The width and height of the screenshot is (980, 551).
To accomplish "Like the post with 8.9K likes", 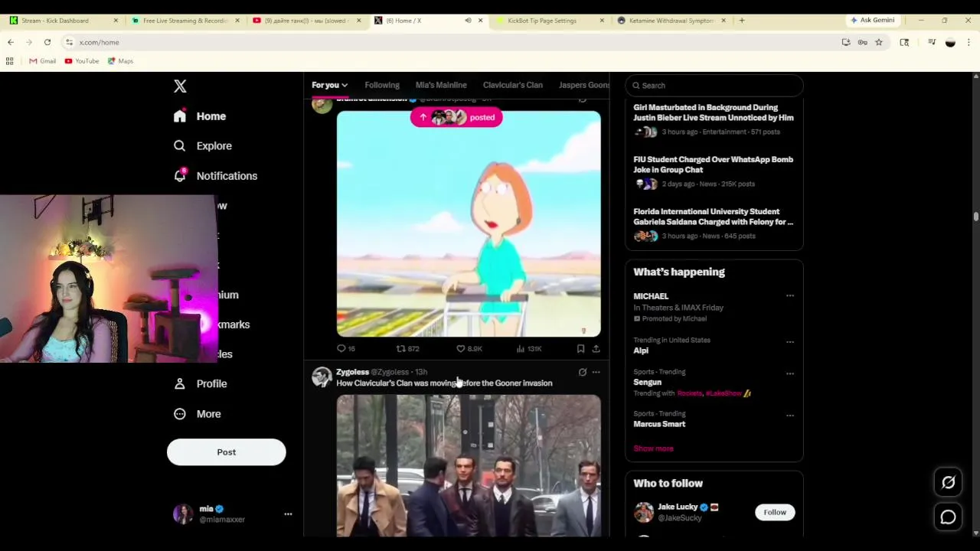I will pyautogui.click(x=460, y=349).
